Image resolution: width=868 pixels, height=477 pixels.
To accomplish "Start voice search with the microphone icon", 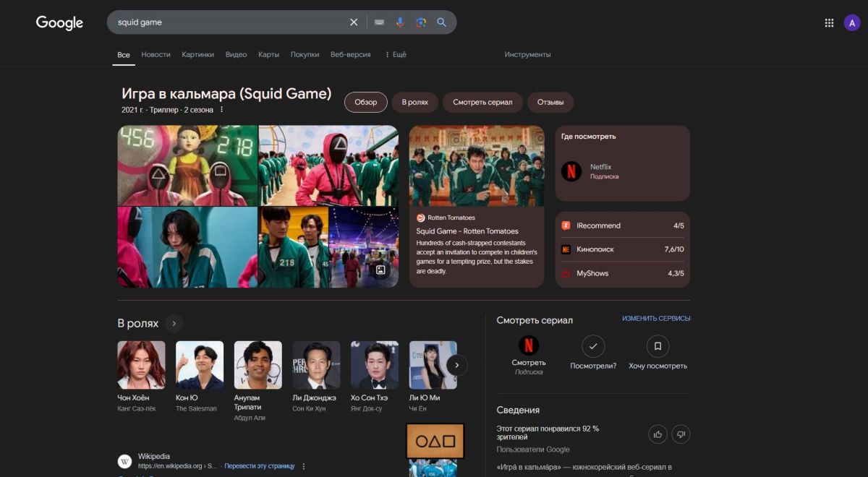I will pos(400,22).
